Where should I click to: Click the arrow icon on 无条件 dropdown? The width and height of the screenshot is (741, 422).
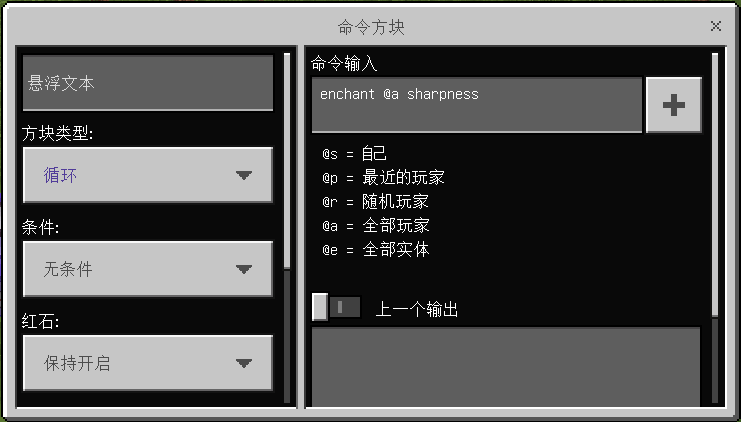tap(244, 269)
